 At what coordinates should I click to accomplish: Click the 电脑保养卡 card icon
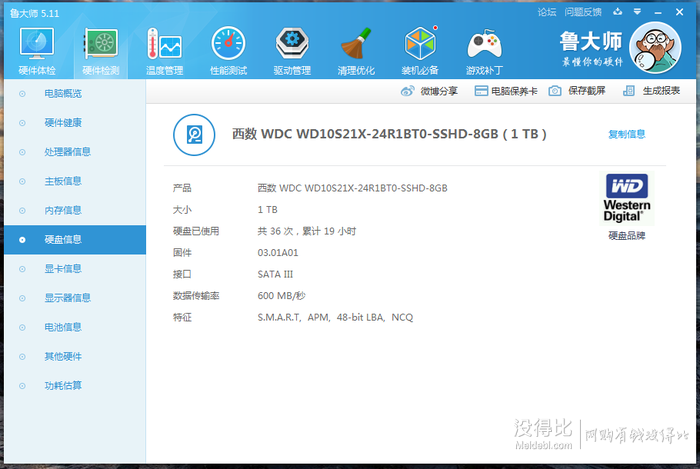(x=481, y=91)
